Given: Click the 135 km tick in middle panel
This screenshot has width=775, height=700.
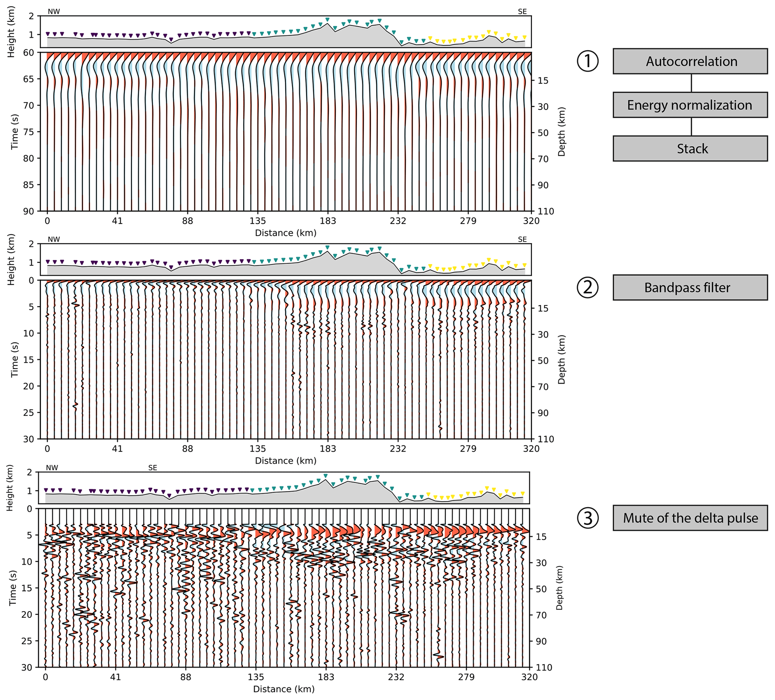Looking at the screenshot, I should pos(258,449).
